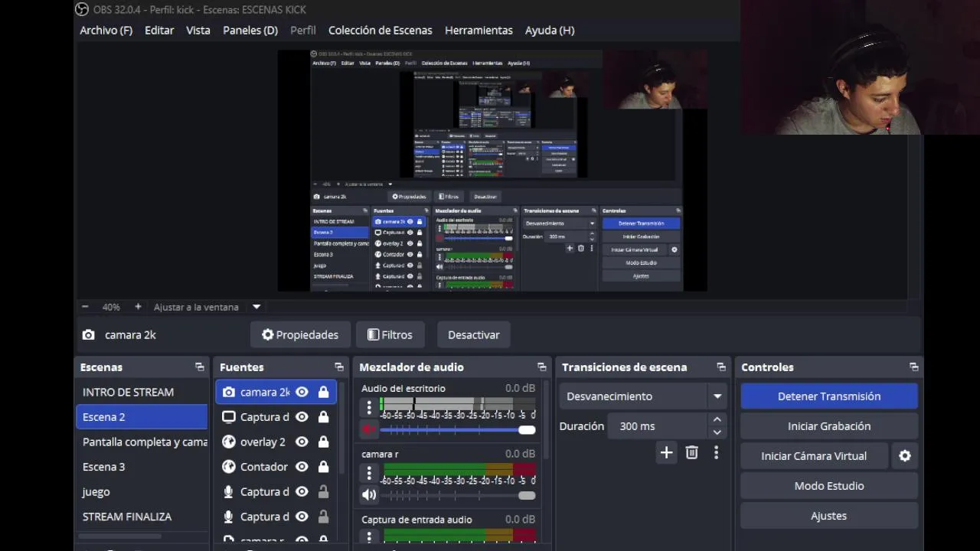
Task: Hide the overlay 2 source
Action: 302,442
